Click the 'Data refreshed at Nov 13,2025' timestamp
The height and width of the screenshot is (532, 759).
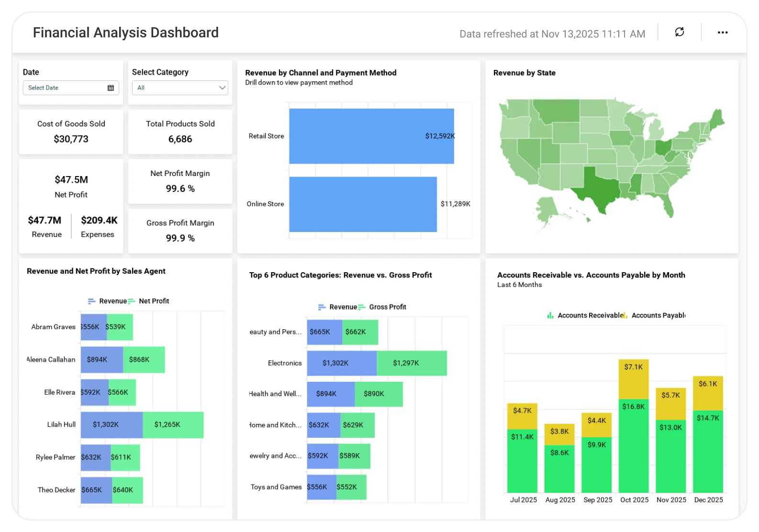552,34
